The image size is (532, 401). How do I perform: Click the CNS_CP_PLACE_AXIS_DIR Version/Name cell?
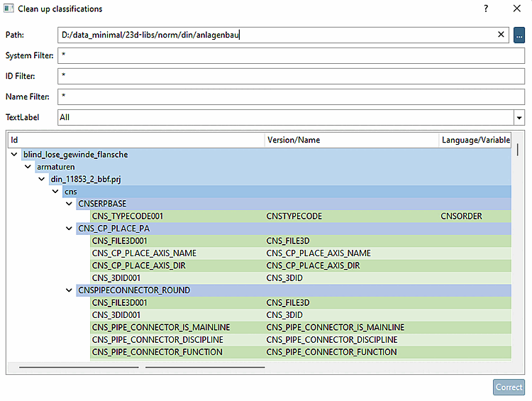coord(313,265)
